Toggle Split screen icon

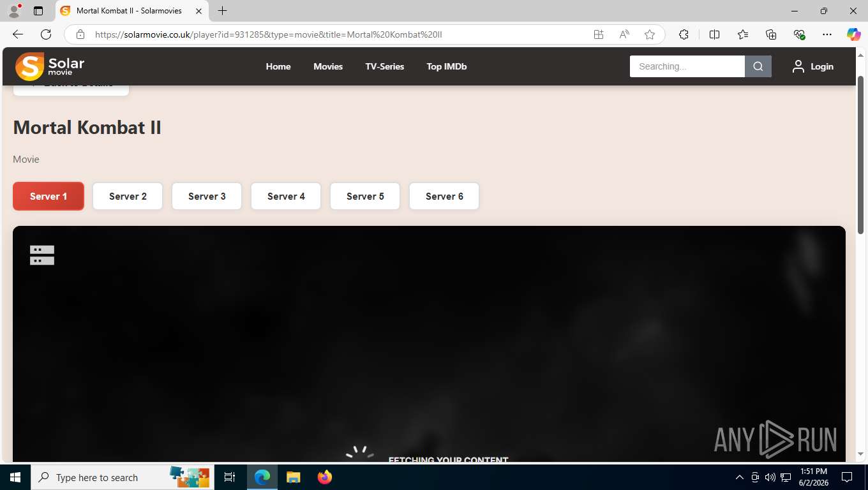(715, 34)
